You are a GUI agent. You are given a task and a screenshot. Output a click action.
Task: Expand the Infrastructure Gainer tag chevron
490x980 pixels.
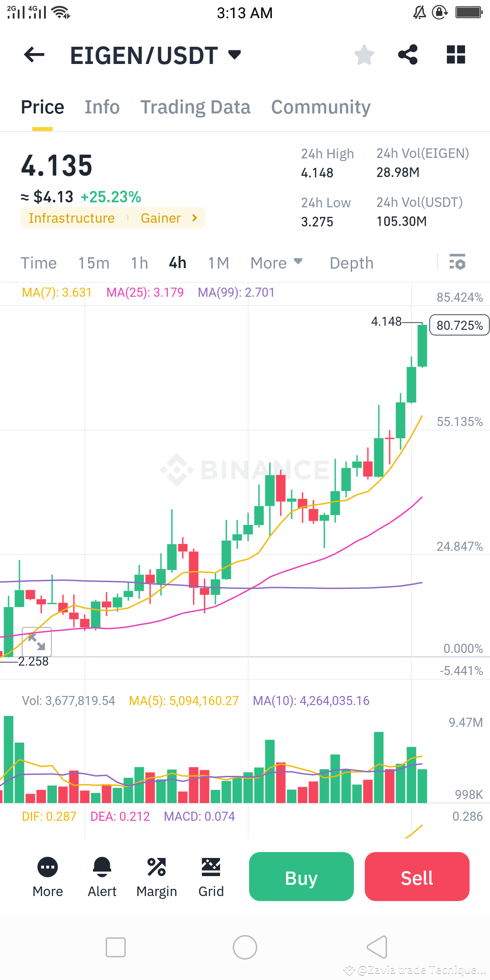pos(194,218)
